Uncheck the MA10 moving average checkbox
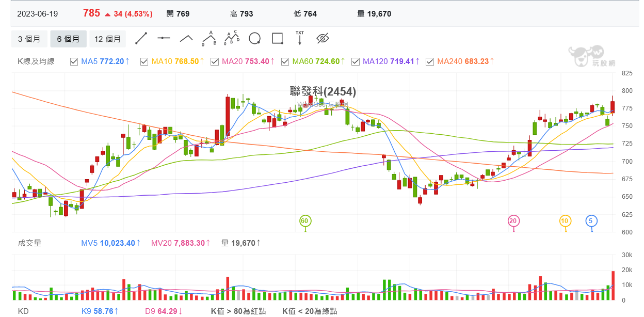The width and height of the screenshot is (644, 317). click(144, 61)
